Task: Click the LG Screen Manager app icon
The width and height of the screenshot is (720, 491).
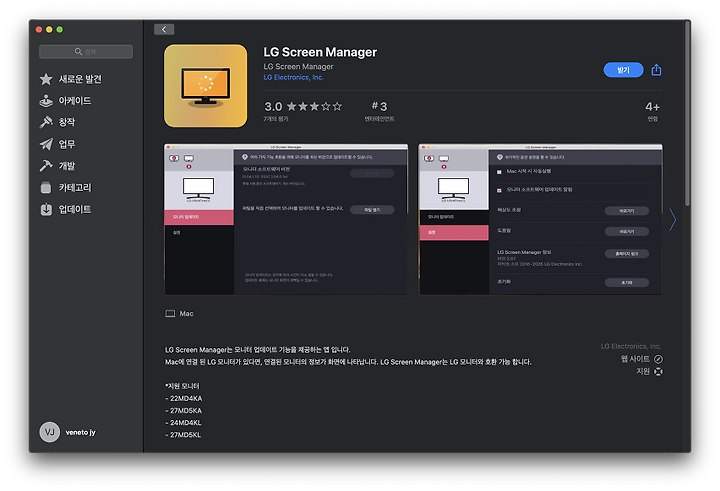Action: [206, 86]
